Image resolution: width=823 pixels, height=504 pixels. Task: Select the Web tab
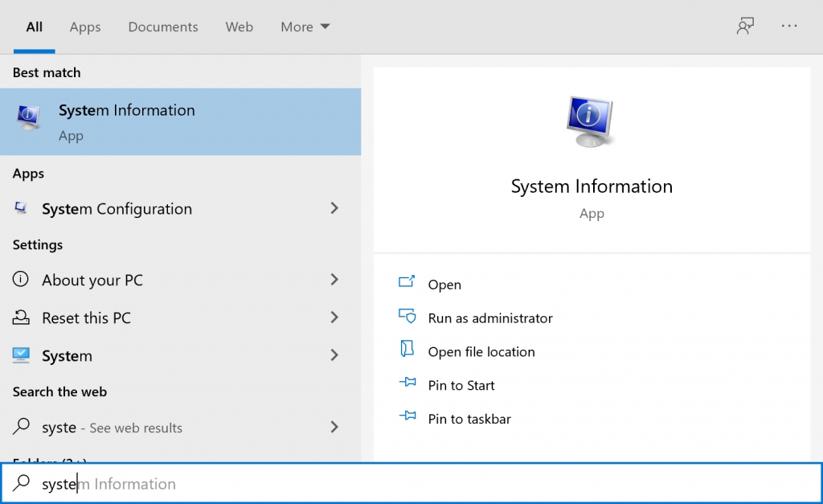point(239,26)
